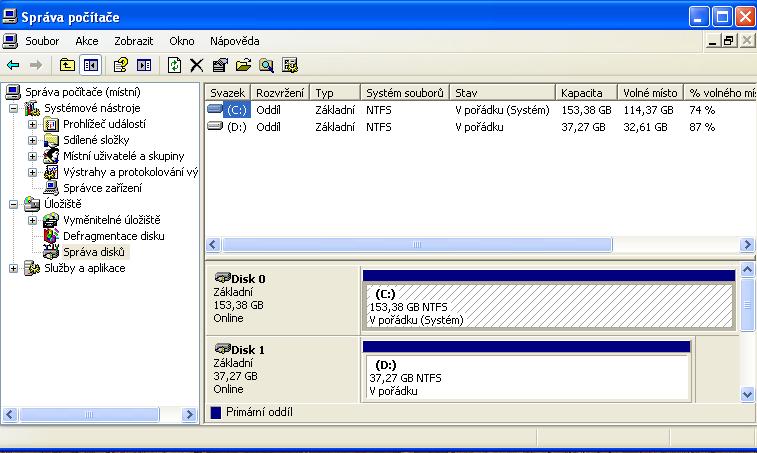Toggle the console tree show/hide toolbar icon
The height and width of the screenshot is (453, 757).
(91, 65)
